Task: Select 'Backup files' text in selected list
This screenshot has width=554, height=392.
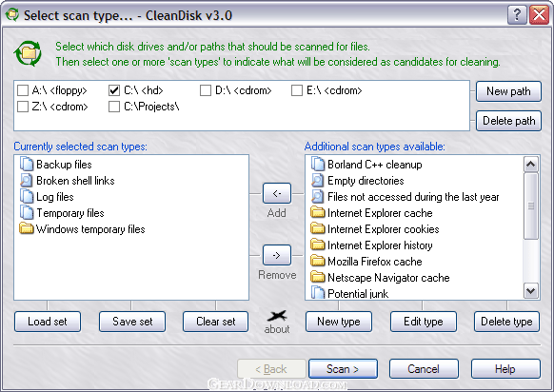Action: click(x=64, y=165)
